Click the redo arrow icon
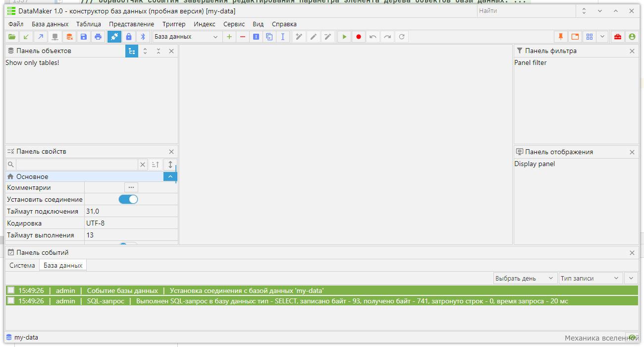 tap(387, 37)
